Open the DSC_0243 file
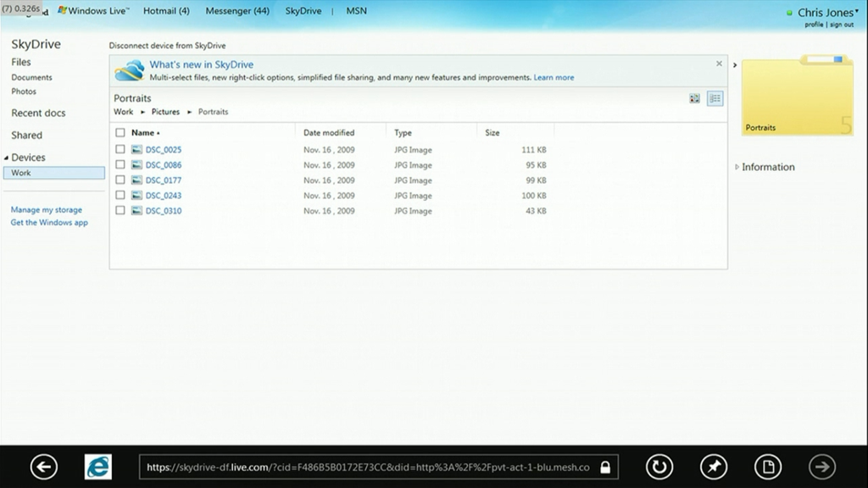 [x=164, y=196]
